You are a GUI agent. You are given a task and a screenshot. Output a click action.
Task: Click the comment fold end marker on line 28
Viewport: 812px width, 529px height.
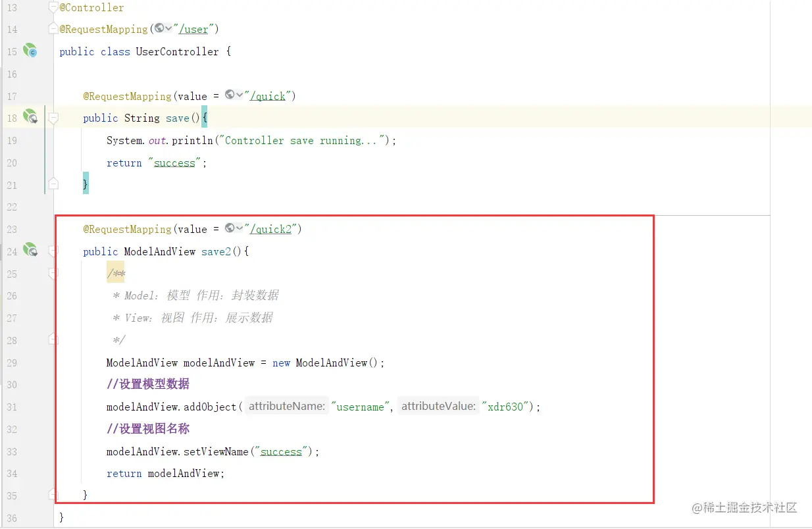pyautogui.click(x=53, y=340)
